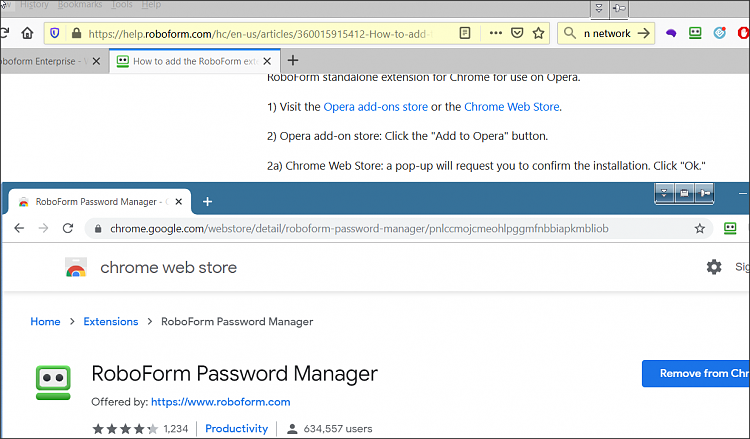This screenshot has height=439, width=750.
Task: Open a new Chrome tab
Action: click(x=207, y=202)
